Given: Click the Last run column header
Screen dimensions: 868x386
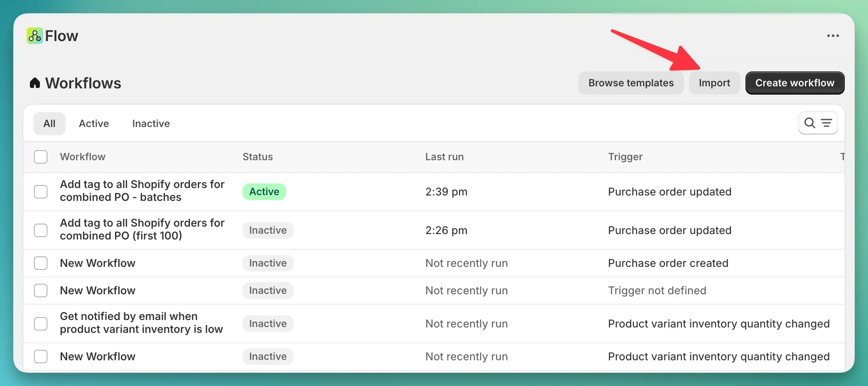Looking at the screenshot, I should (444, 157).
